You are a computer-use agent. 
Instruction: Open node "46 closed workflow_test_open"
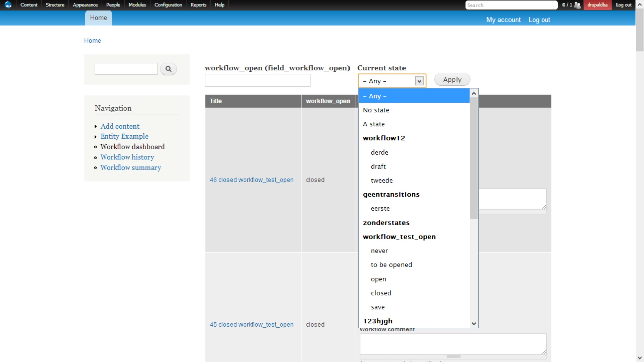252,180
